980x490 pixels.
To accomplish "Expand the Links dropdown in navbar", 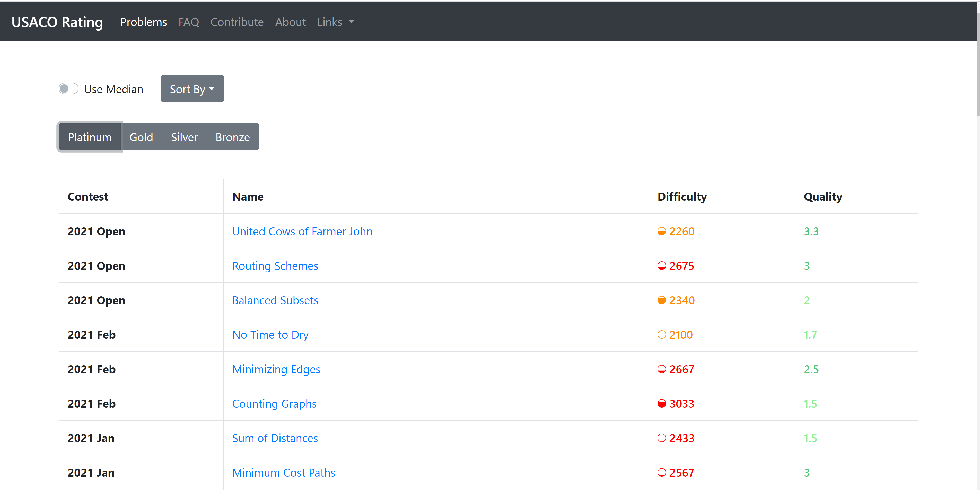I will [336, 22].
